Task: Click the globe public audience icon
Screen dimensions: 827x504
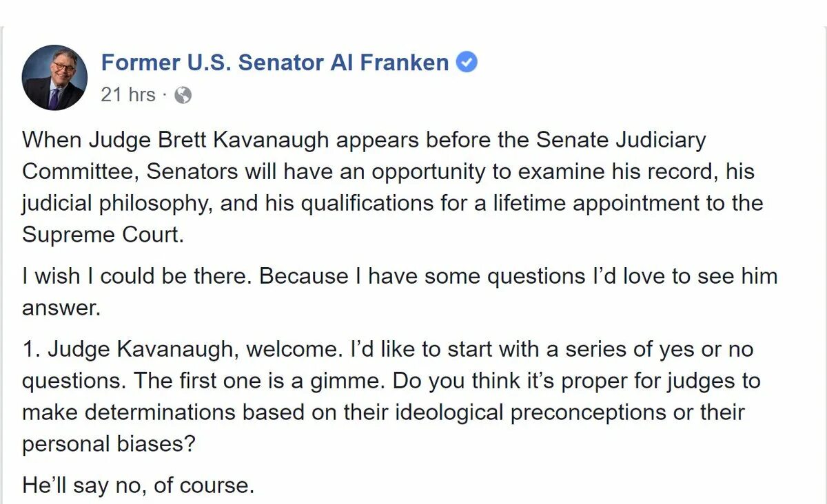Action: coord(183,95)
